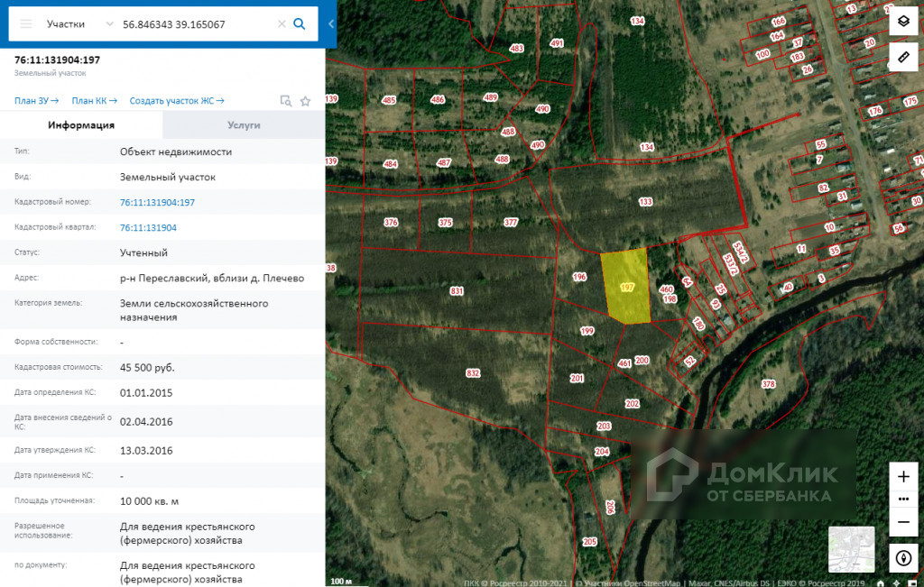Click the compass orientation button

pos(903,557)
